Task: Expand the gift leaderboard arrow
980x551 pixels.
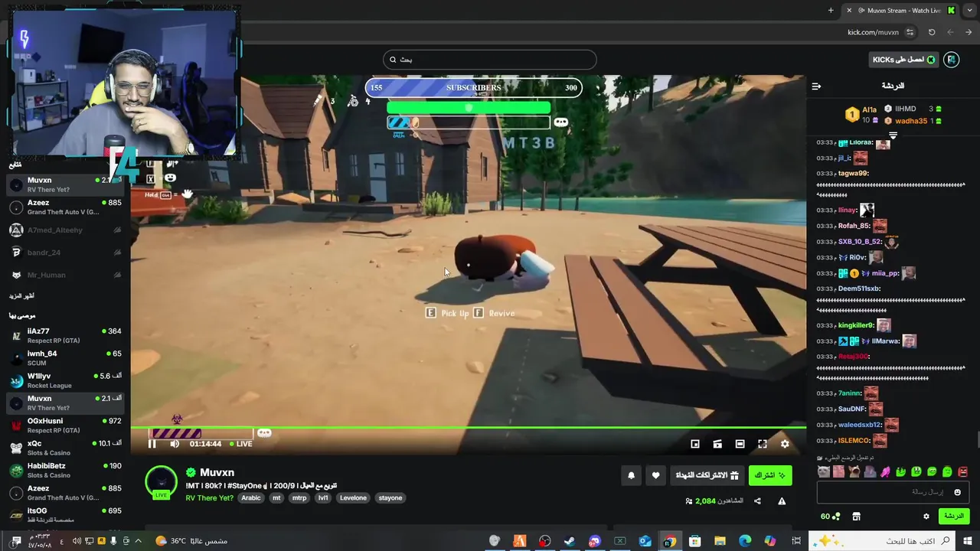Action: point(893,135)
